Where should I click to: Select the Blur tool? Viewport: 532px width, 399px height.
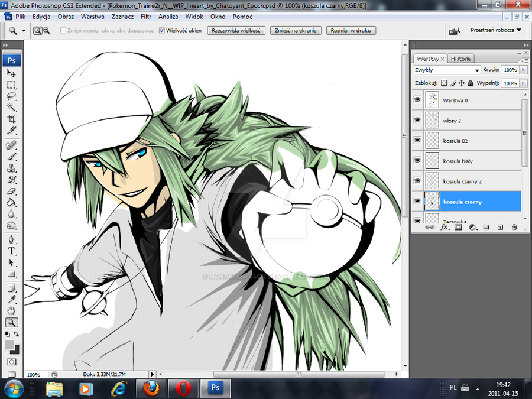(11, 214)
